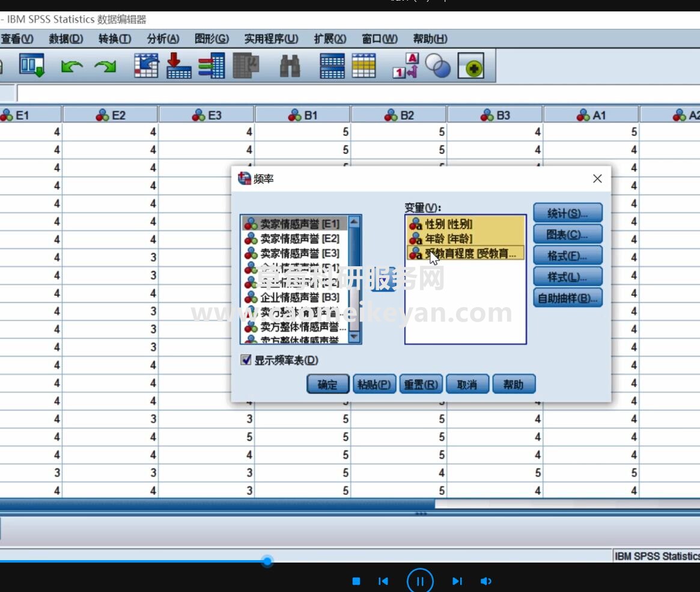The width and height of the screenshot is (700, 592).
Task: Click the Use variable sets icon
Action: pyautogui.click(x=437, y=66)
